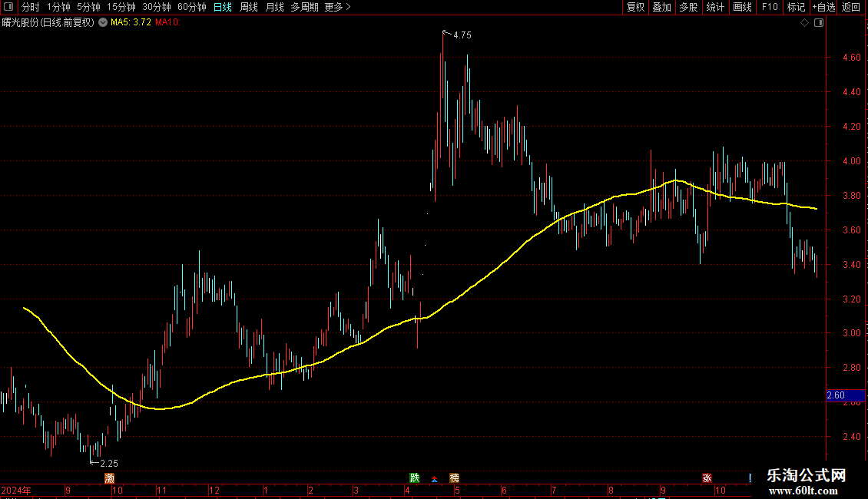
Task: Click the 4.75 high price label
Action: pos(462,35)
